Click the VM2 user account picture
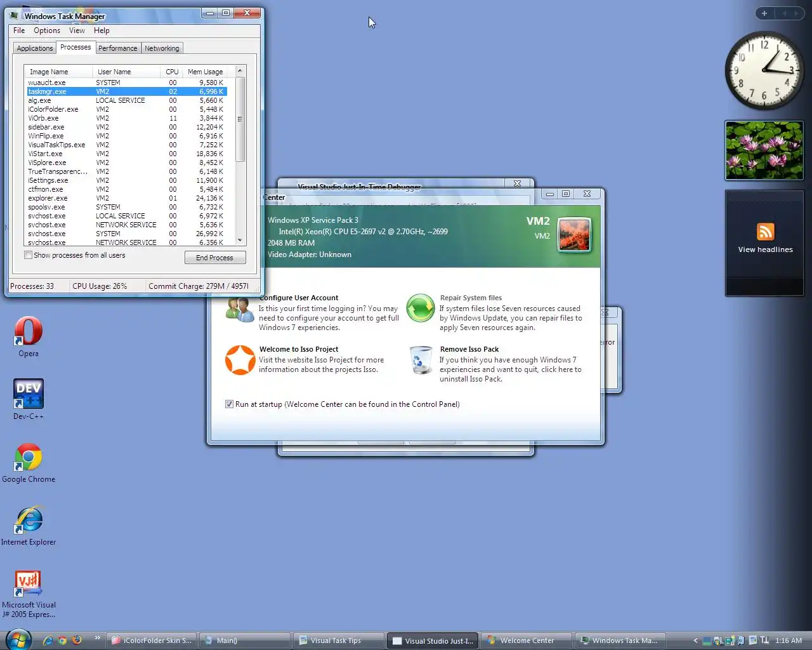Image resolution: width=812 pixels, height=650 pixels. pos(575,234)
